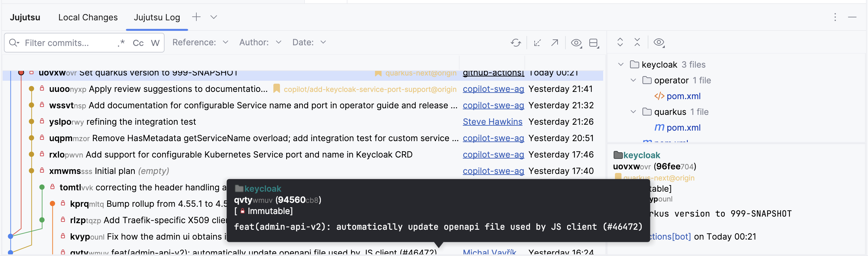Screen dimensions: 868x256
Task: Toggle whole words W option
Action: pos(155,43)
